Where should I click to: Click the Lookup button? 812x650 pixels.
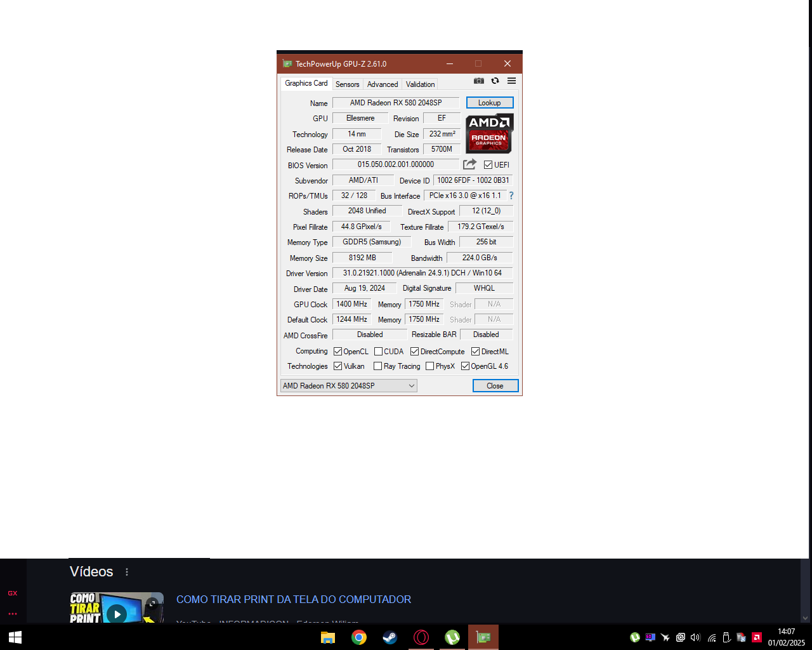coord(490,103)
